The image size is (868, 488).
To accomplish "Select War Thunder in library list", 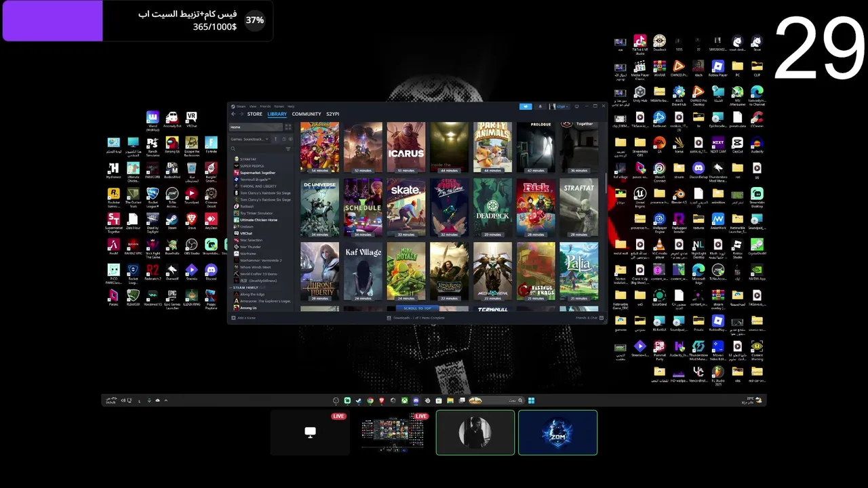I will [251, 247].
